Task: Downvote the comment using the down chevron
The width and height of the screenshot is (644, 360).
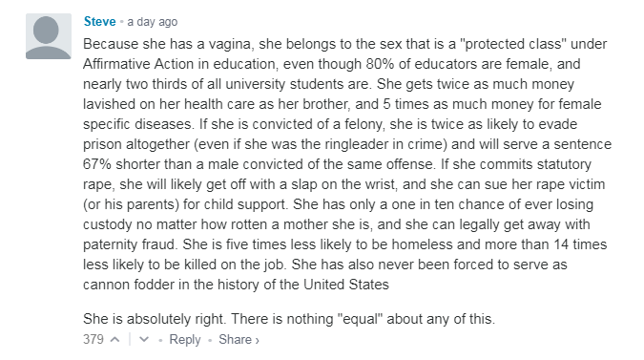Action: (144, 339)
